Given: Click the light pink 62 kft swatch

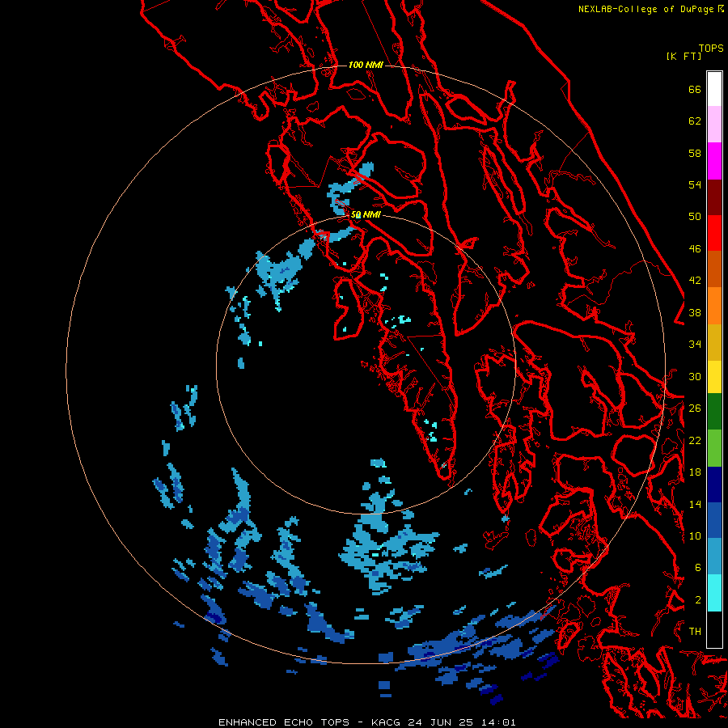Looking at the screenshot, I should click(x=714, y=125).
